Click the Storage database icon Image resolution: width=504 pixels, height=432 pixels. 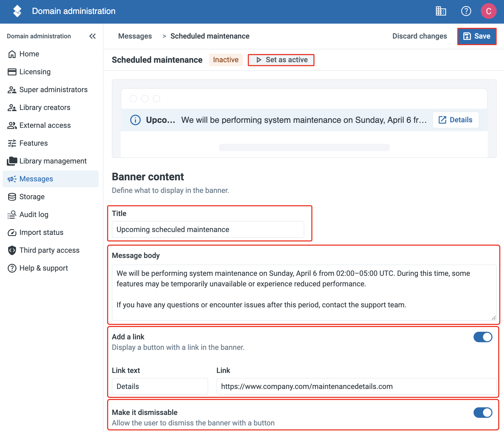(x=12, y=197)
